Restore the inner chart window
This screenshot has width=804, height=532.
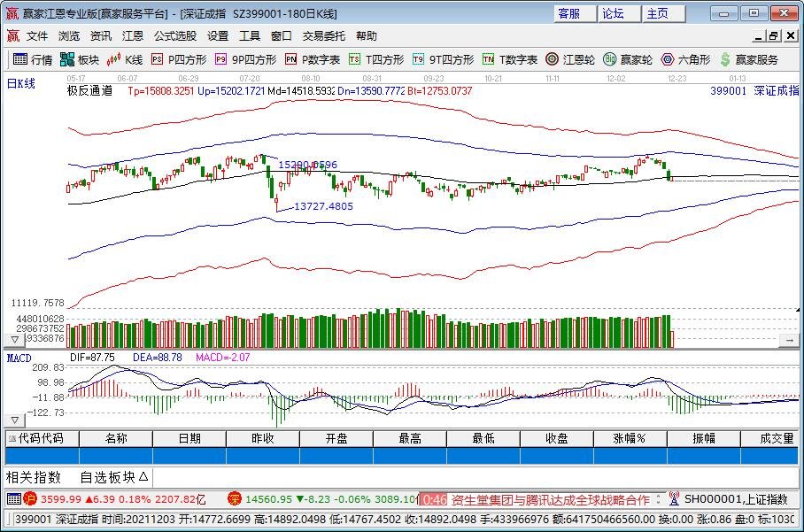tap(774, 36)
